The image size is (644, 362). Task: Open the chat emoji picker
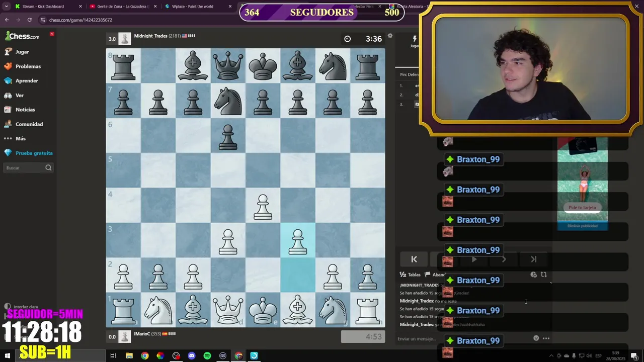pyautogui.click(x=536, y=338)
